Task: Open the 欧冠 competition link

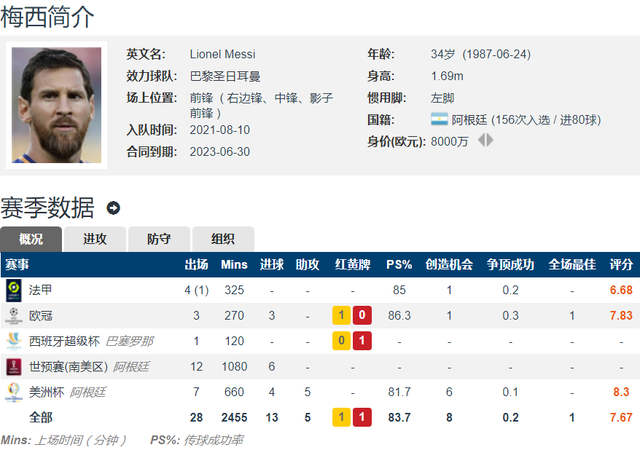Action: click(x=40, y=316)
